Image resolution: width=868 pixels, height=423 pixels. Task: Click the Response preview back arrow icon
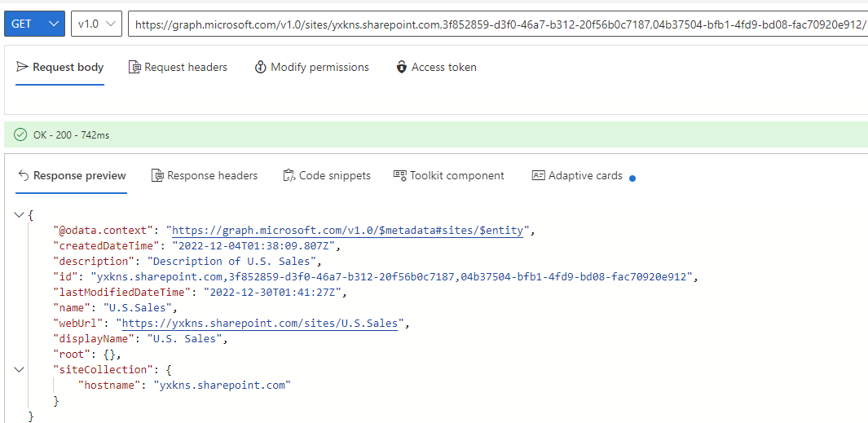(24, 176)
